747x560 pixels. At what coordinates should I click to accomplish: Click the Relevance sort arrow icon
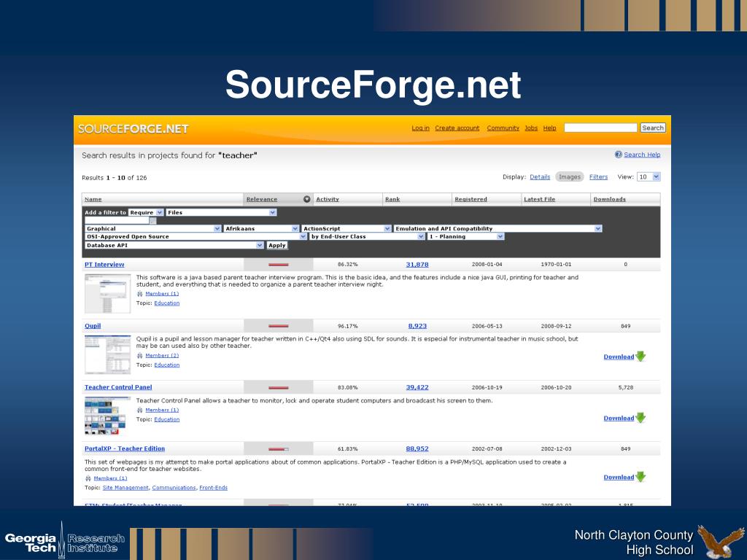pos(307,199)
